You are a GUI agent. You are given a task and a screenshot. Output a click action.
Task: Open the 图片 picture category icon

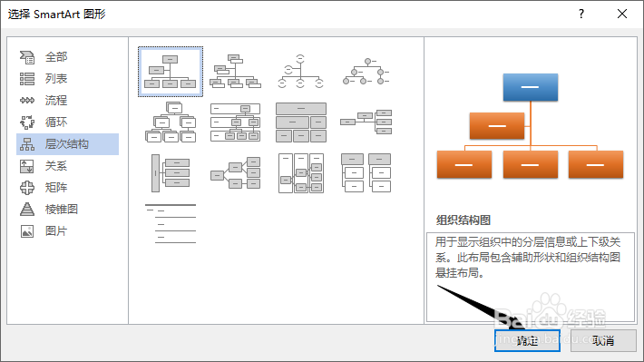(27, 231)
